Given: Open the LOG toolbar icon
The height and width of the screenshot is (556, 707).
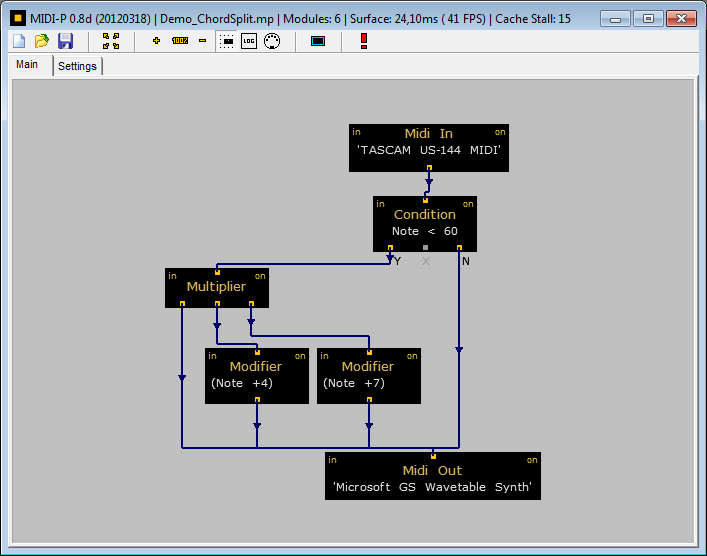Looking at the screenshot, I should pos(248,41).
